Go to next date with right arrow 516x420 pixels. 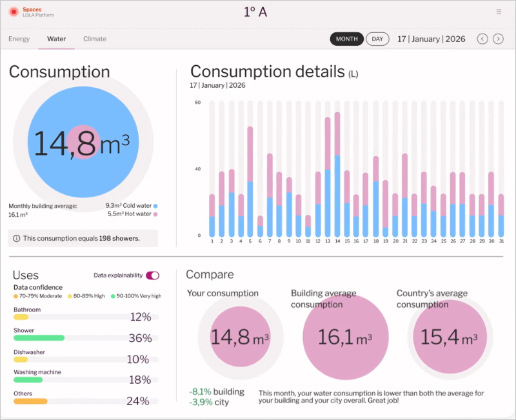coord(498,39)
